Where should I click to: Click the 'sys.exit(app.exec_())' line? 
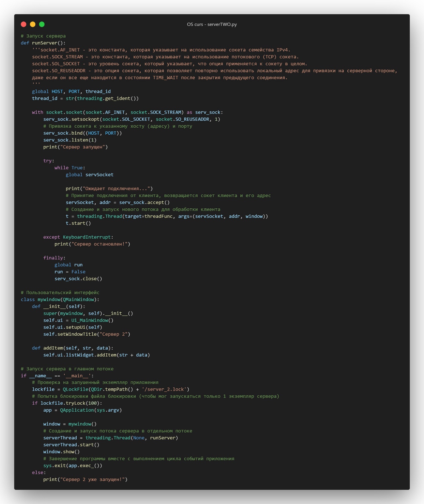point(73,466)
